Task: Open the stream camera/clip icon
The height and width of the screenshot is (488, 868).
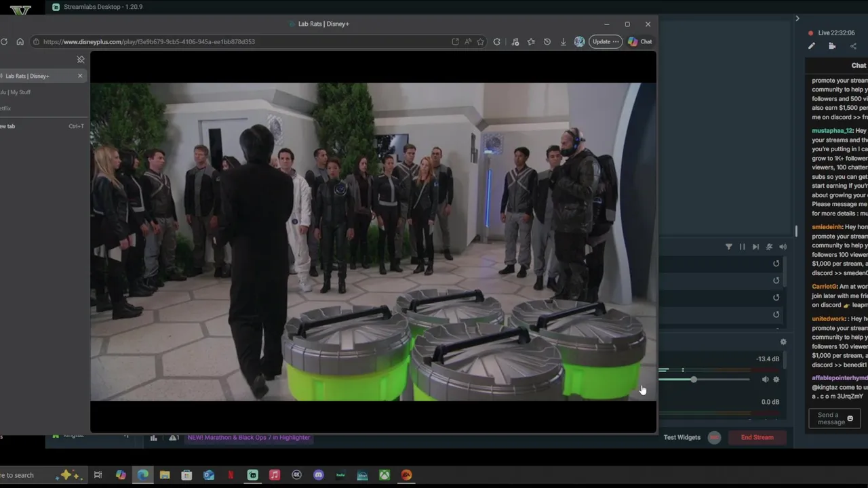Action: pos(832,46)
